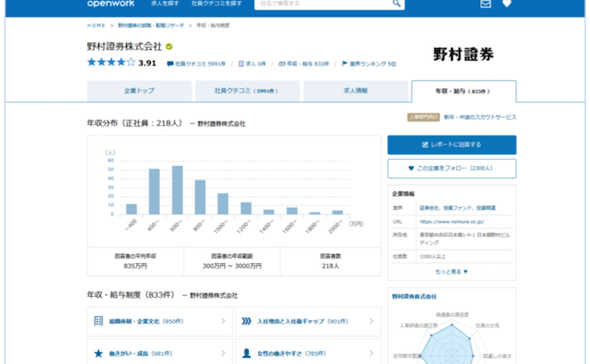Open the nomura.co.jp URL link
Screen dimensions: 590x364
[x=451, y=221]
